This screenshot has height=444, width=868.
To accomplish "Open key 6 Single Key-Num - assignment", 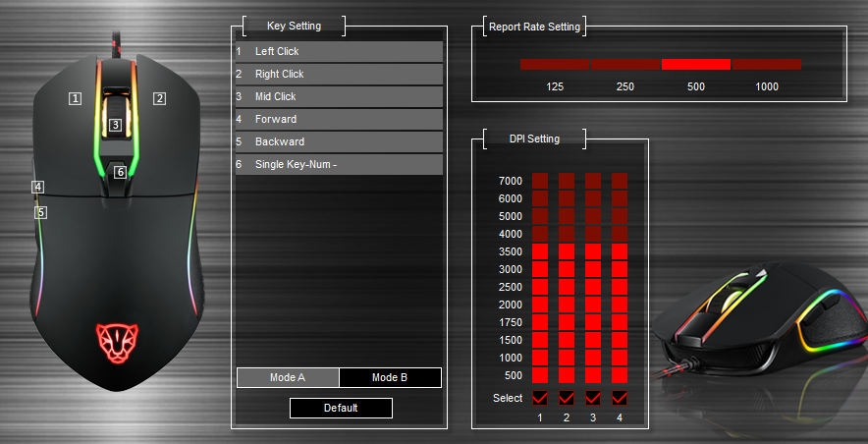I will (339, 165).
